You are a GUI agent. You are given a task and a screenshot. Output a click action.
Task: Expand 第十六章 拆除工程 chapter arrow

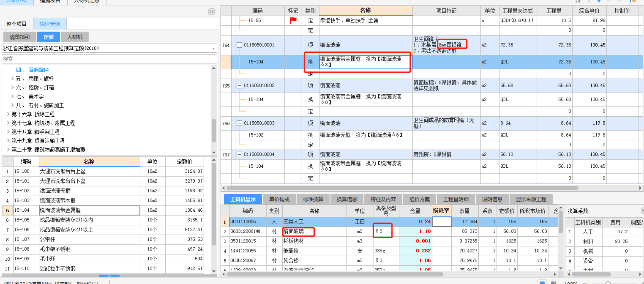(x=8, y=114)
